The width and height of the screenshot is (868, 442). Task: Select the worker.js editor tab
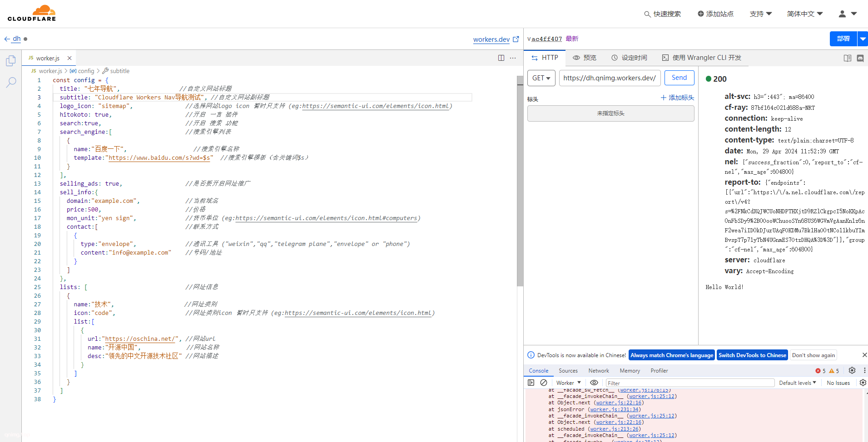[49, 58]
